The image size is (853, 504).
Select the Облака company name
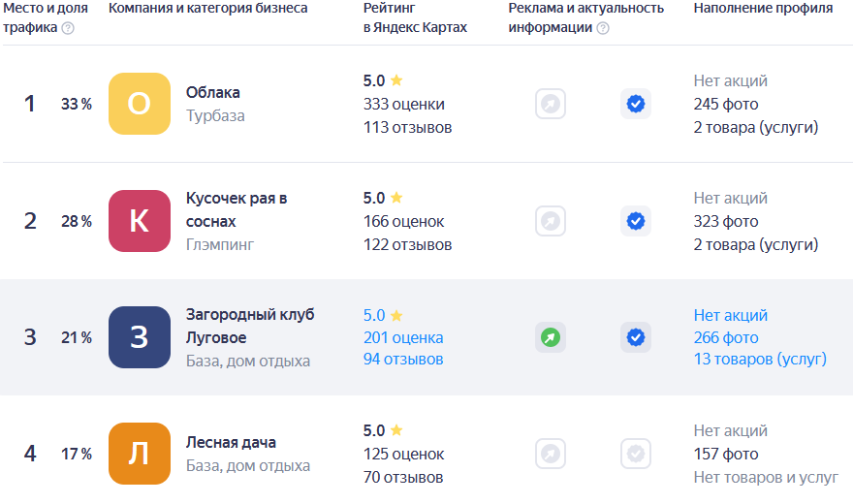coord(213,92)
